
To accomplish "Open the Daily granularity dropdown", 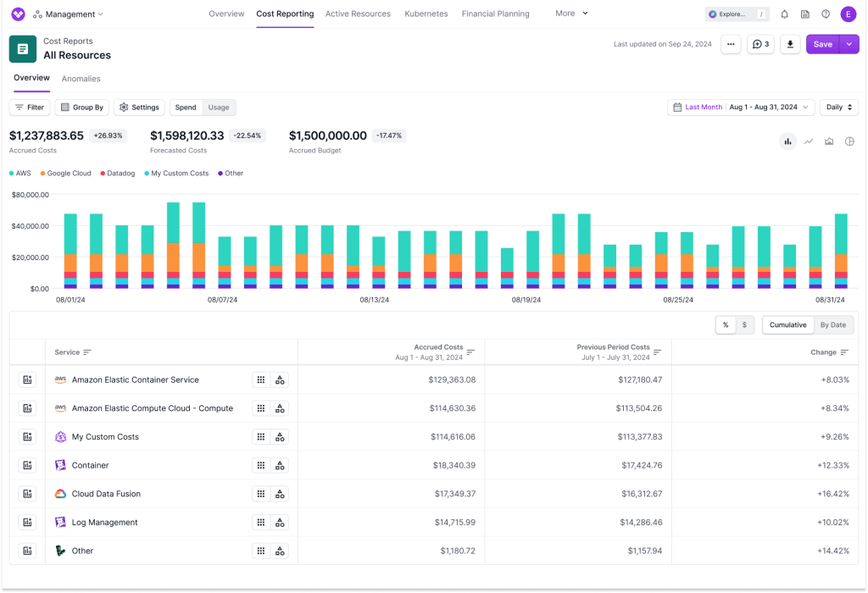I will (838, 108).
